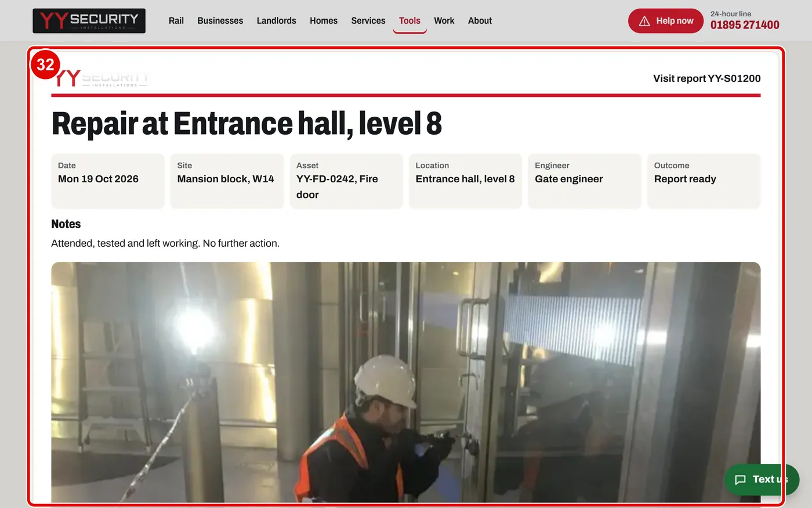812x508 pixels.
Task: Click the engineer value 'Gate engineer'
Action: (569, 179)
